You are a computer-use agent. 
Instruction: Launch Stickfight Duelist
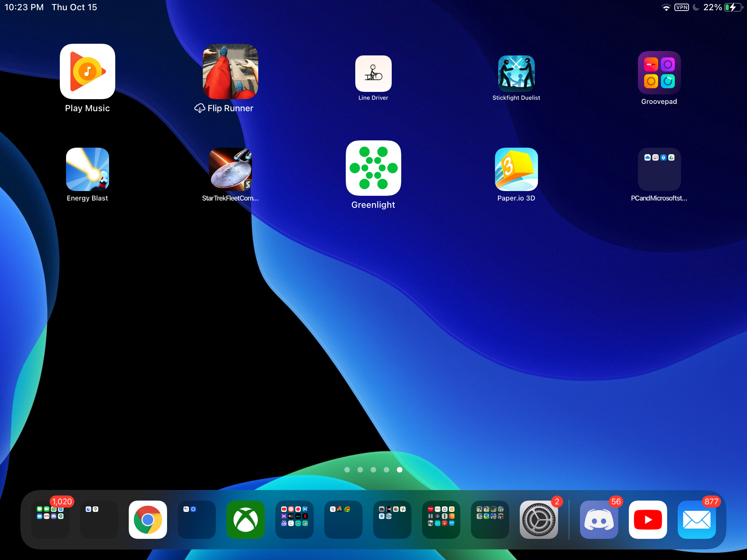(516, 74)
